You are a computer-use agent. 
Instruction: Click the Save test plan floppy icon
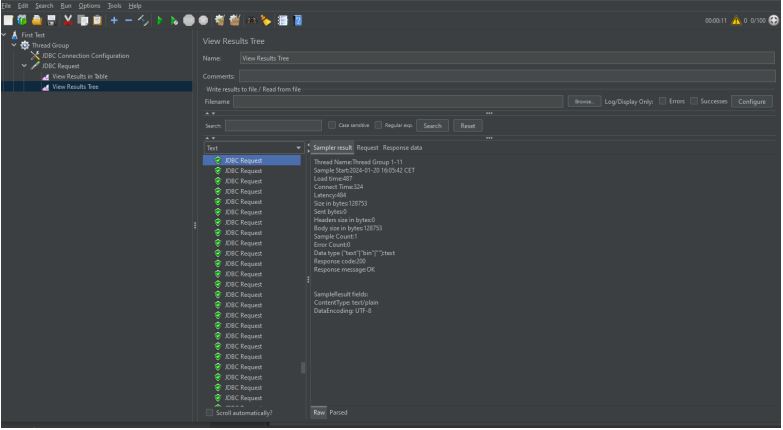[x=53, y=20]
